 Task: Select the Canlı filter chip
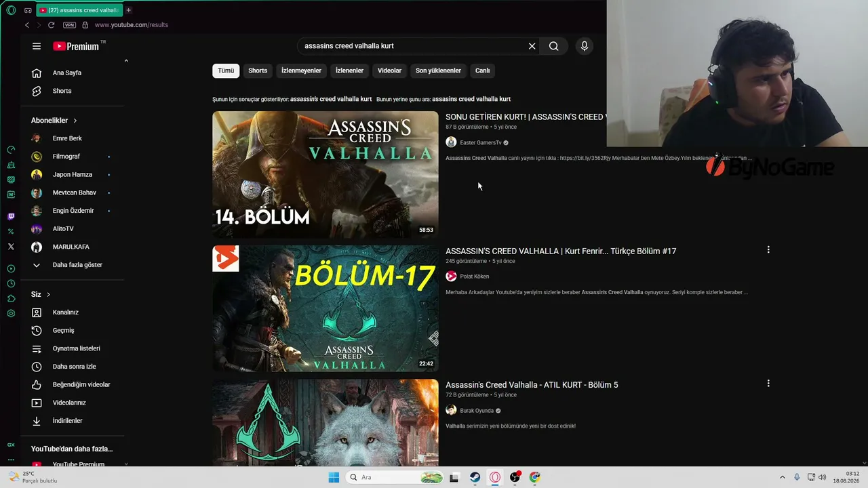tap(482, 70)
